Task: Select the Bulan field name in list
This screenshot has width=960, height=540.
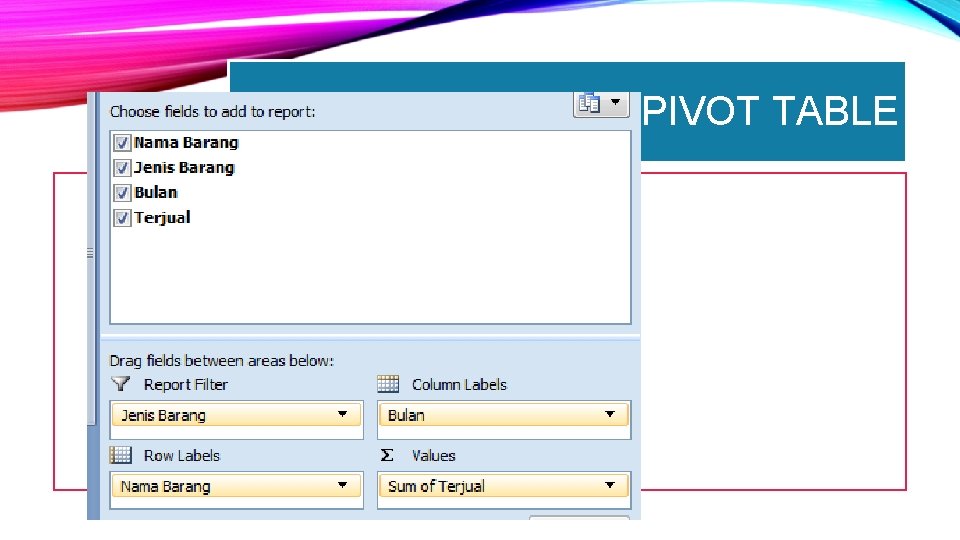Action: pos(156,193)
